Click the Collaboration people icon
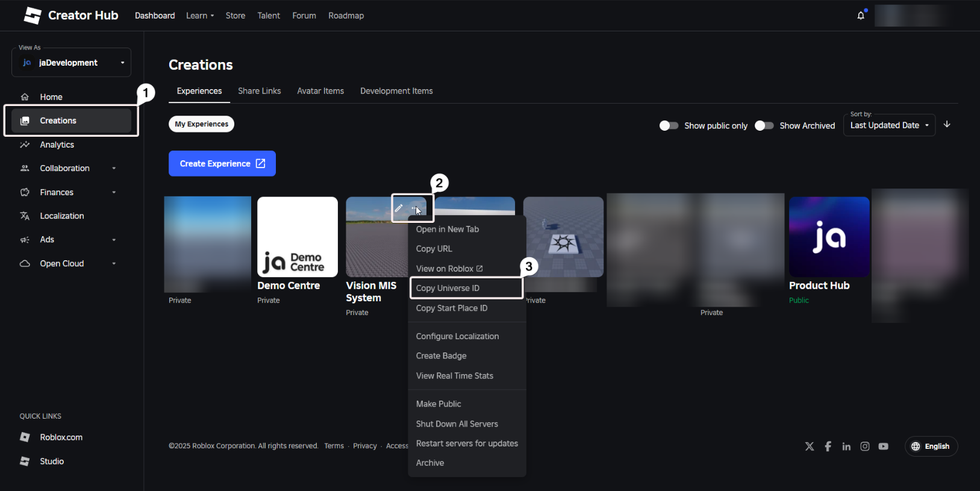 25,168
